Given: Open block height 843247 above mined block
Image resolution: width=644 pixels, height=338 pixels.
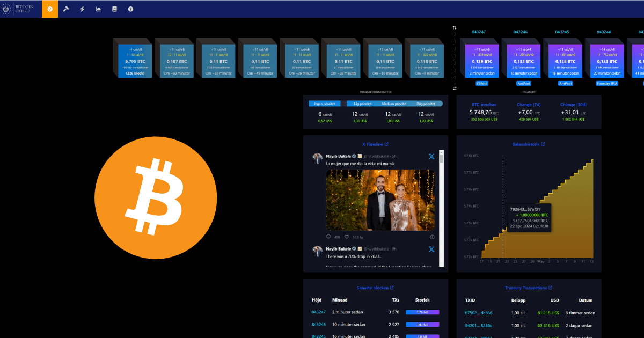Looking at the screenshot, I should (x=478, y=32).
